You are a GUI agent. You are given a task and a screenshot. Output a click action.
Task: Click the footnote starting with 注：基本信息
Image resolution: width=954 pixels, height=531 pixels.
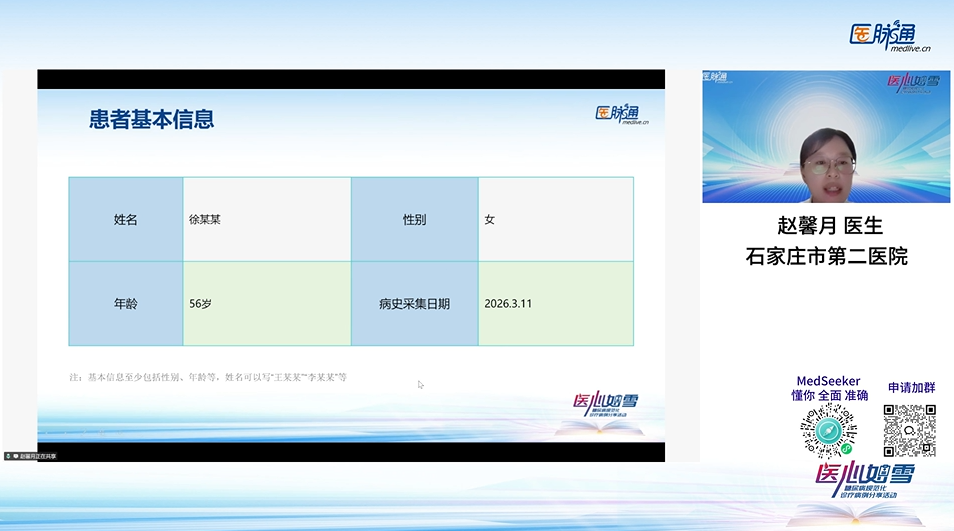click(x=208, y=377)
